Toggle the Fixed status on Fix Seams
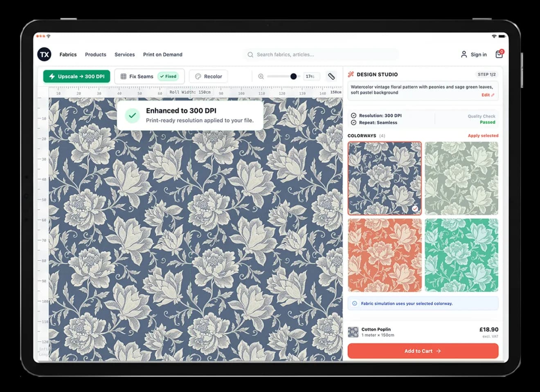 (169, 76)
